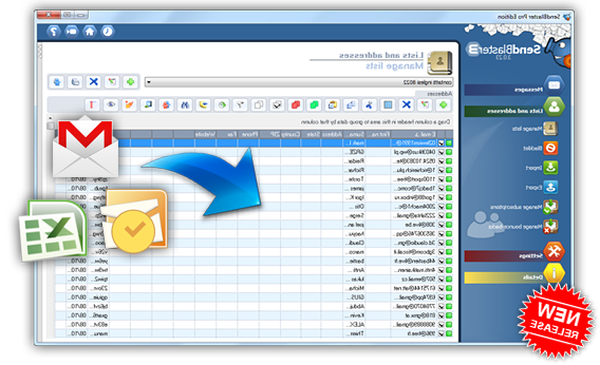Click the Import green download icon
This screenshot has width=600, height=365.
[550, 168]
